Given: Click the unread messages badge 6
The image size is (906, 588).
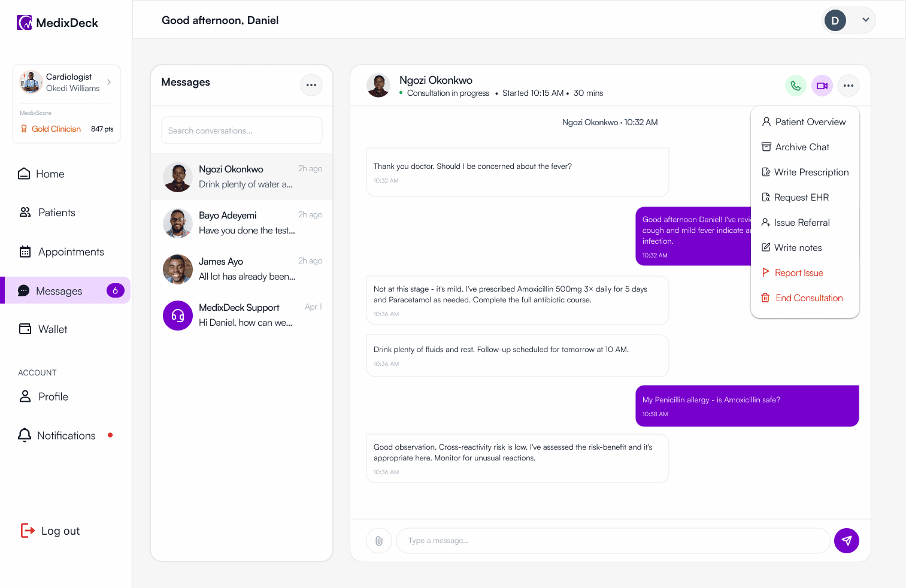Looking at the screenshot, I should click(x=115, y=290).
